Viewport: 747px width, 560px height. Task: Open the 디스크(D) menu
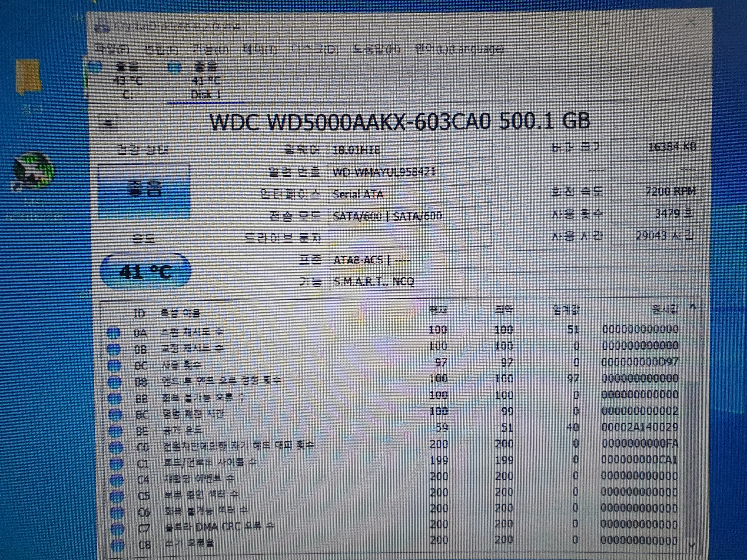tap(315, 50)
